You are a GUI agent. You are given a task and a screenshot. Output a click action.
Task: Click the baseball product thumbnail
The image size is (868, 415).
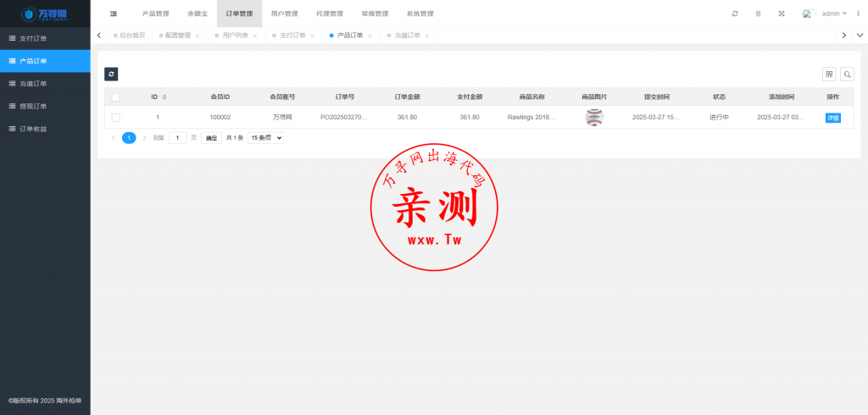[594, 118]
